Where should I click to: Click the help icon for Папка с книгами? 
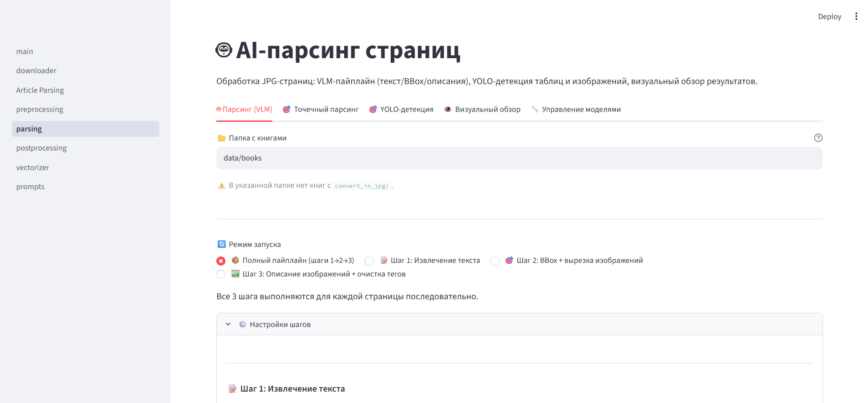pos(818,138)
